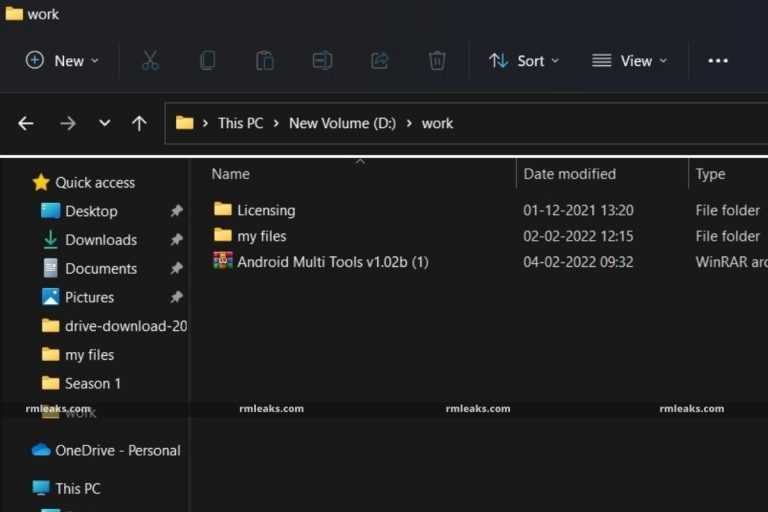Viewport: 768px width, 512px height.
Task: Click the Delete trash can icon
Action: [437, 61]
